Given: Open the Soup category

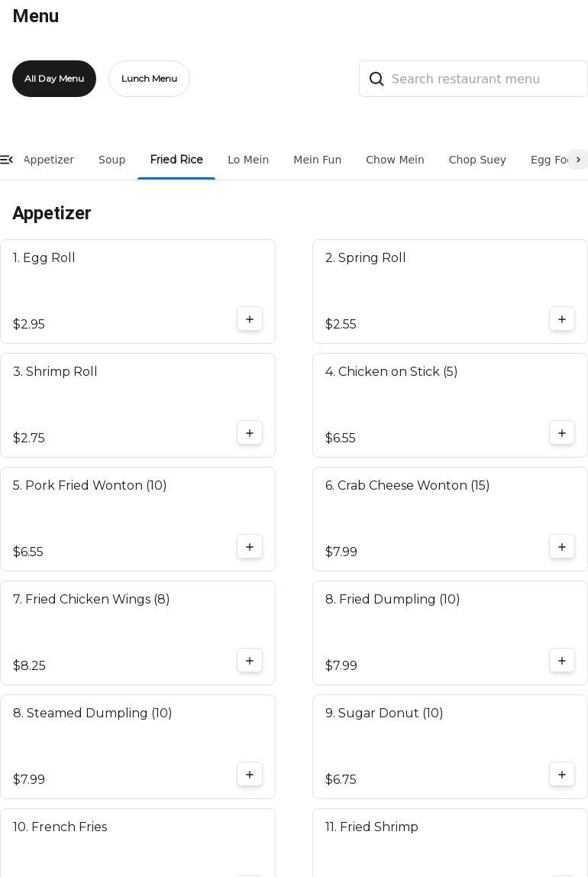Looking at the screenshot, I should 111,160.
